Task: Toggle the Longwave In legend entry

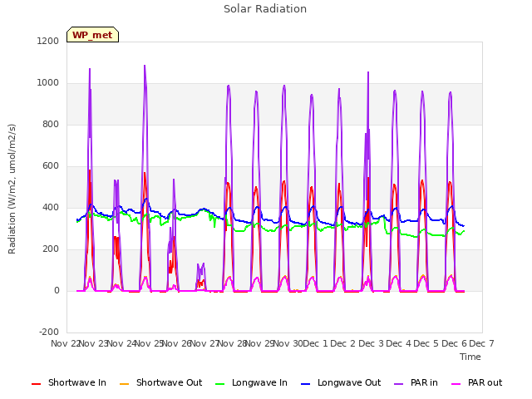Action: pos(251,382)
